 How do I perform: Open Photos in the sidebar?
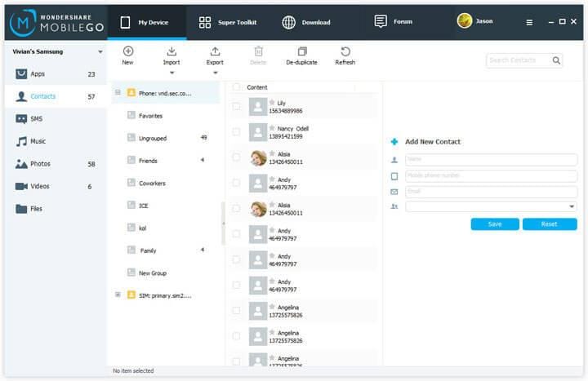point(56,164)
